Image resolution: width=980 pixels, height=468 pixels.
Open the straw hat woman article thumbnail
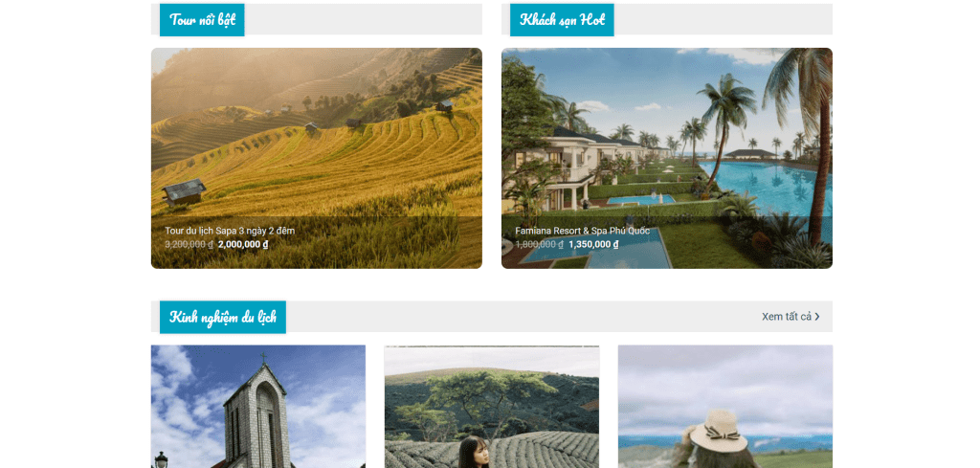pyautogui.click(x=725, y=407)
